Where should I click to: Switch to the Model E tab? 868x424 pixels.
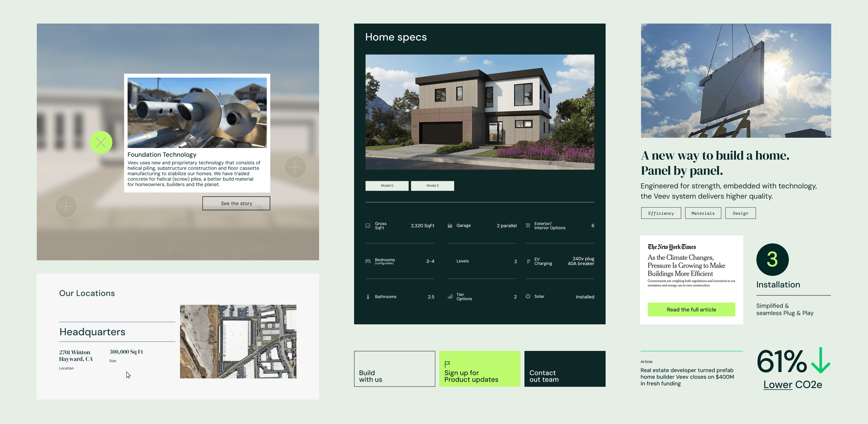432,185
